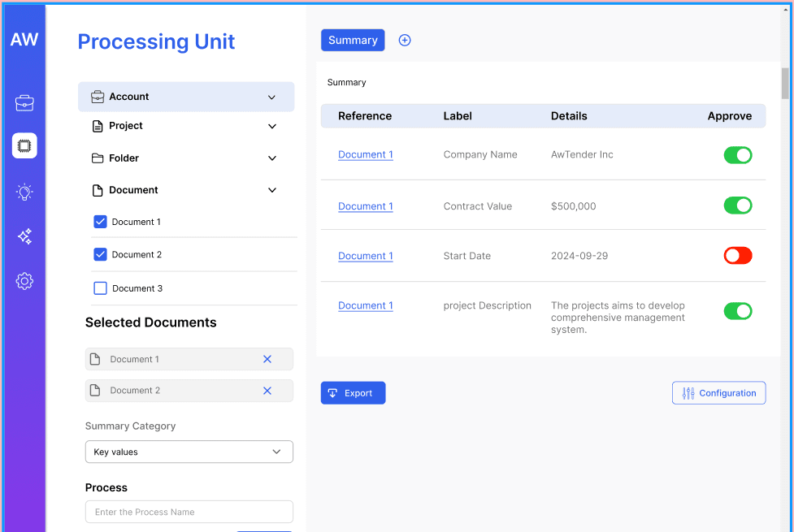Click the Process Name input field
This screenshot has width=794, height=532.
[189, 512]
